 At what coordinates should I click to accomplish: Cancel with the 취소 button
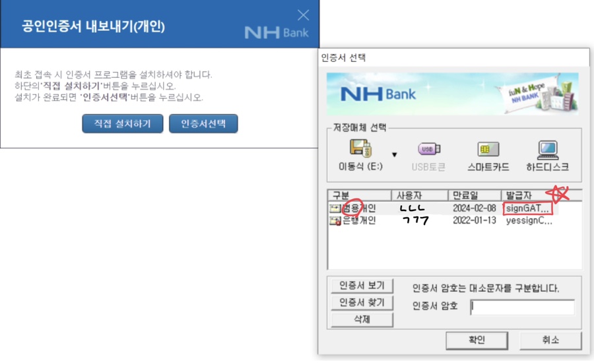coord(550,340)
